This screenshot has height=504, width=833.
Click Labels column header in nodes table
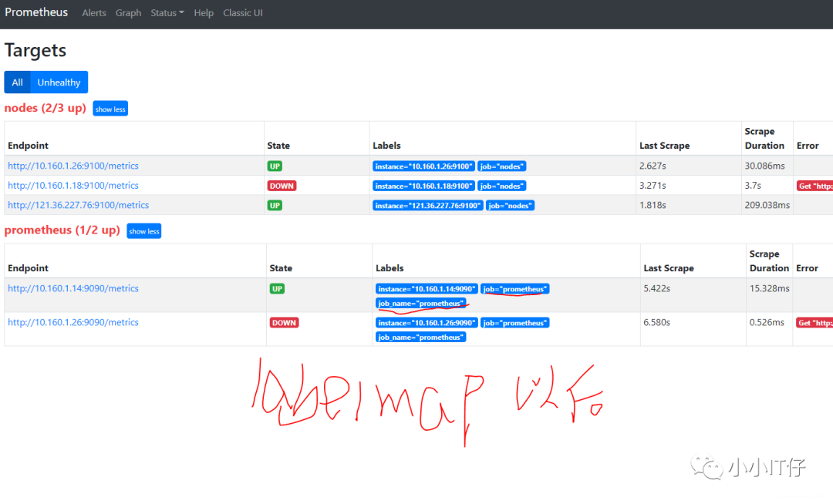pyautogui.click(x=386, y=146)
